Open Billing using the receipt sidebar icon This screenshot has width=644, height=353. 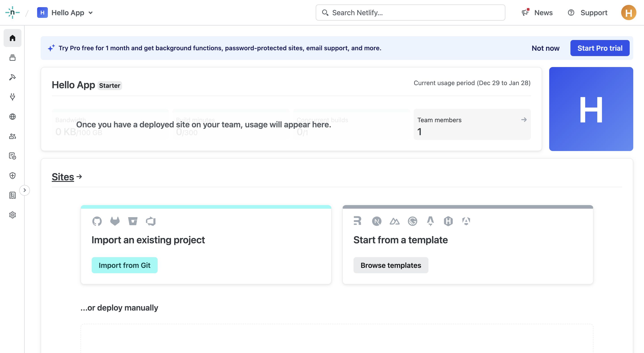(x=13, y=195)
